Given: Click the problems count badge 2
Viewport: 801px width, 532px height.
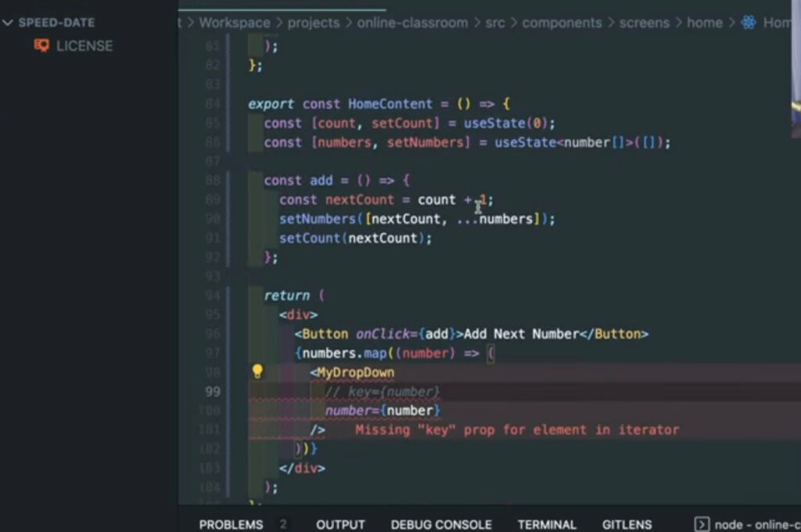Looking at the screenshot, I should click(283, 524).
